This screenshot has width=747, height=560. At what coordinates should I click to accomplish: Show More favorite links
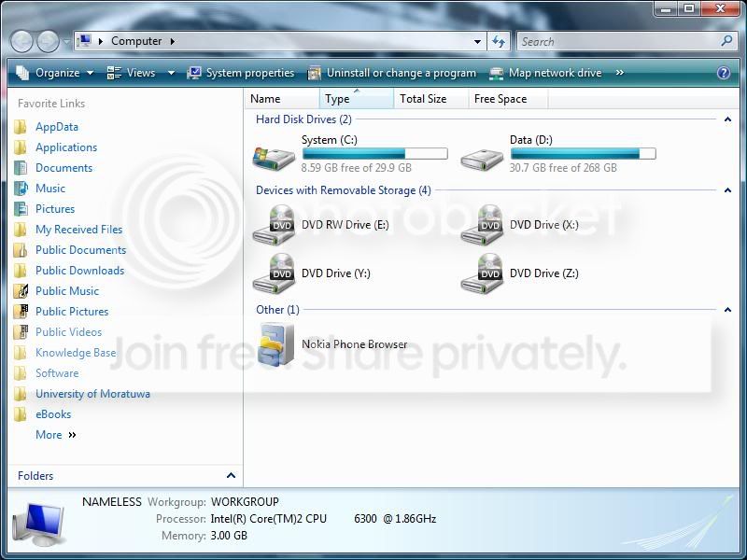(x=56, y=435)
